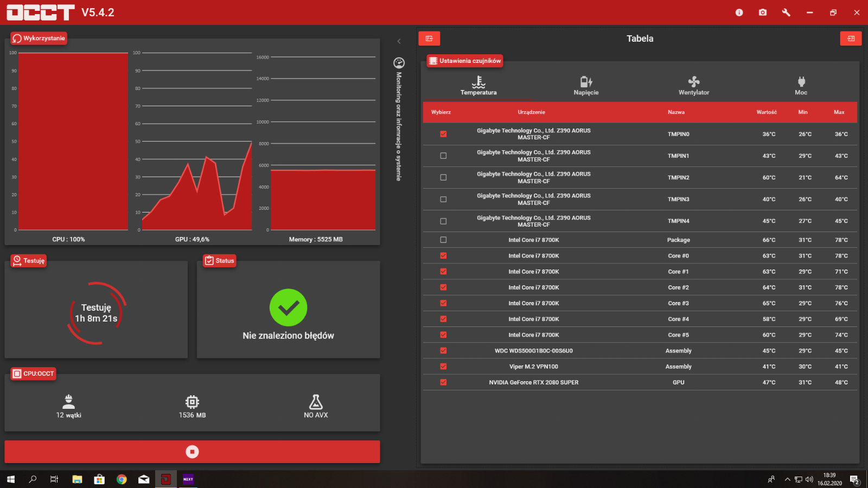Switch to Napięcie tab
The height and width of the screenshot is (488, 868).
(x=586, y=86)
